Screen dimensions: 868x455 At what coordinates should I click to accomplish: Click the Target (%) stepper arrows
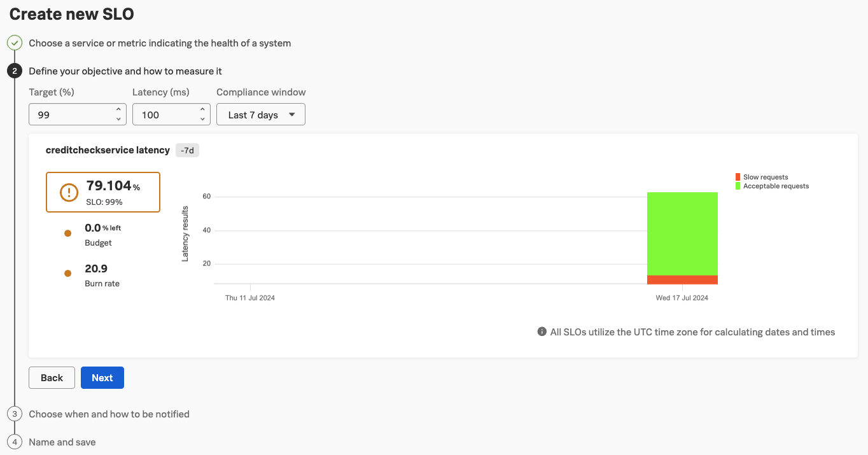click(118, 115)
